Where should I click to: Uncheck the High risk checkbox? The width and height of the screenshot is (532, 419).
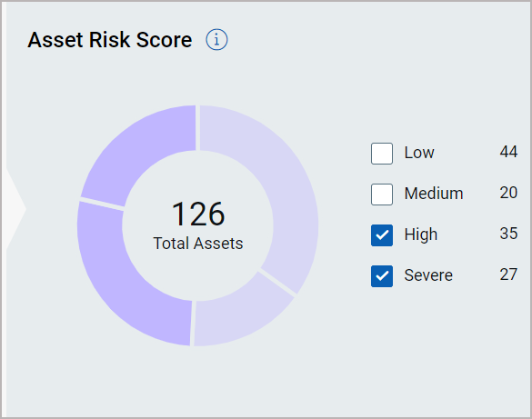point(382,235)
